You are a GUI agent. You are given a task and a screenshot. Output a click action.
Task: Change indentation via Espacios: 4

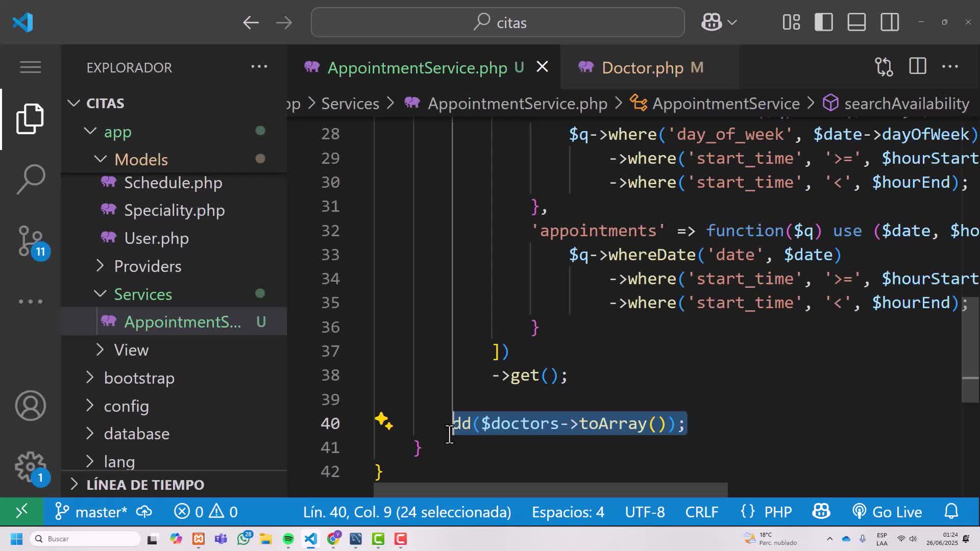point(568,512)
